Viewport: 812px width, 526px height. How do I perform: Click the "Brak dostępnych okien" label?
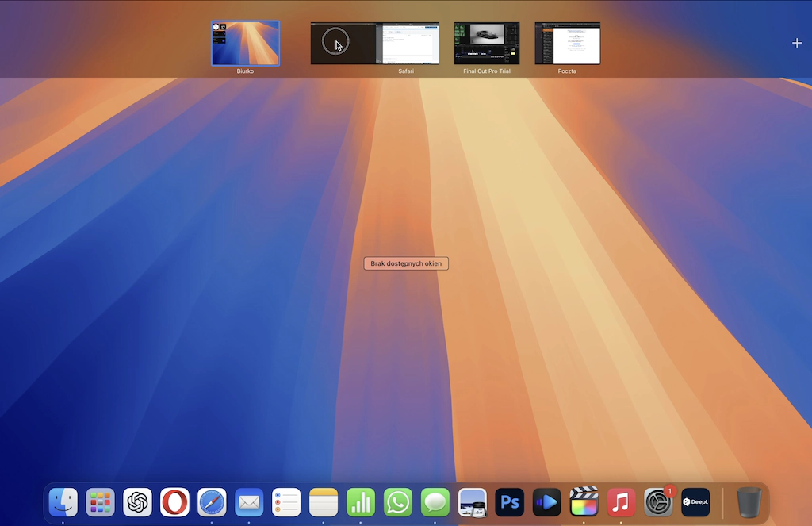(406, 263)
